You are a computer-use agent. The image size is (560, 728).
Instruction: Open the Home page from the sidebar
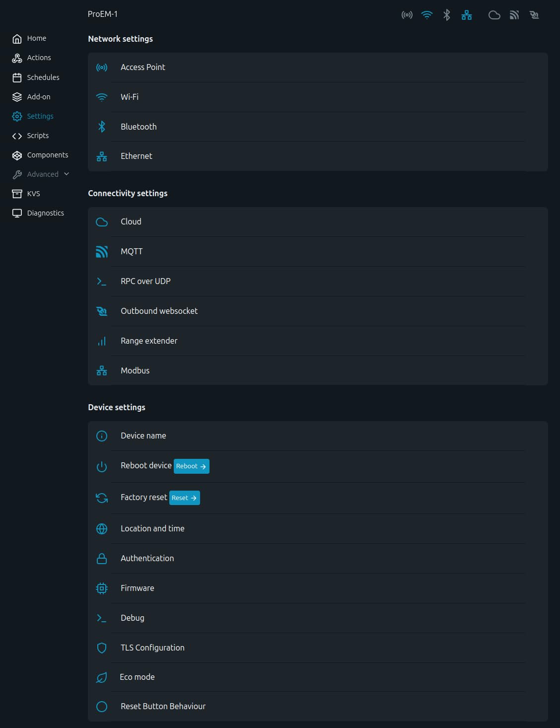coord(16,38)
